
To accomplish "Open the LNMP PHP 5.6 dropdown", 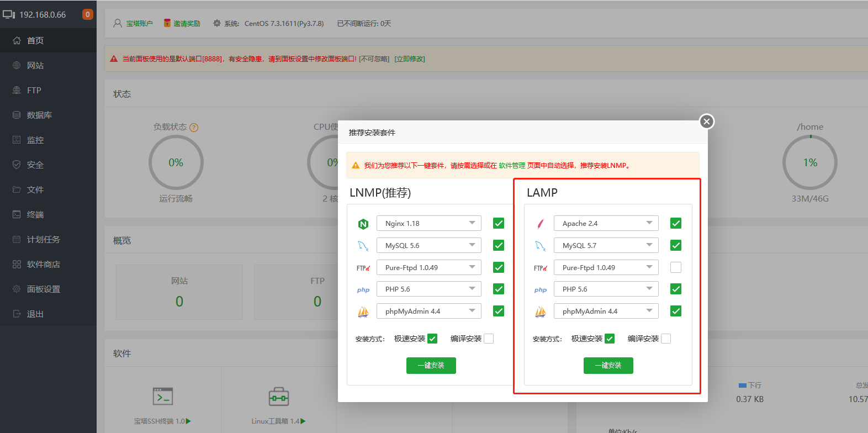I will [x=429, y=289].
